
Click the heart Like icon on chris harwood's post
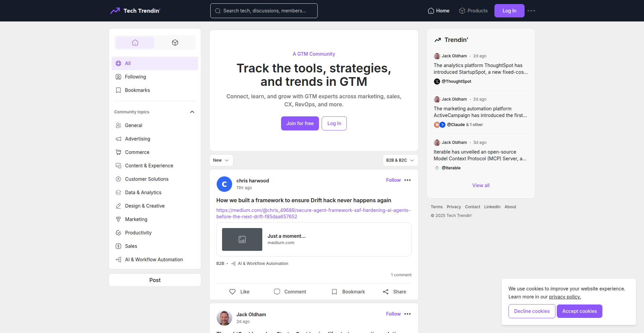(232, 292)
